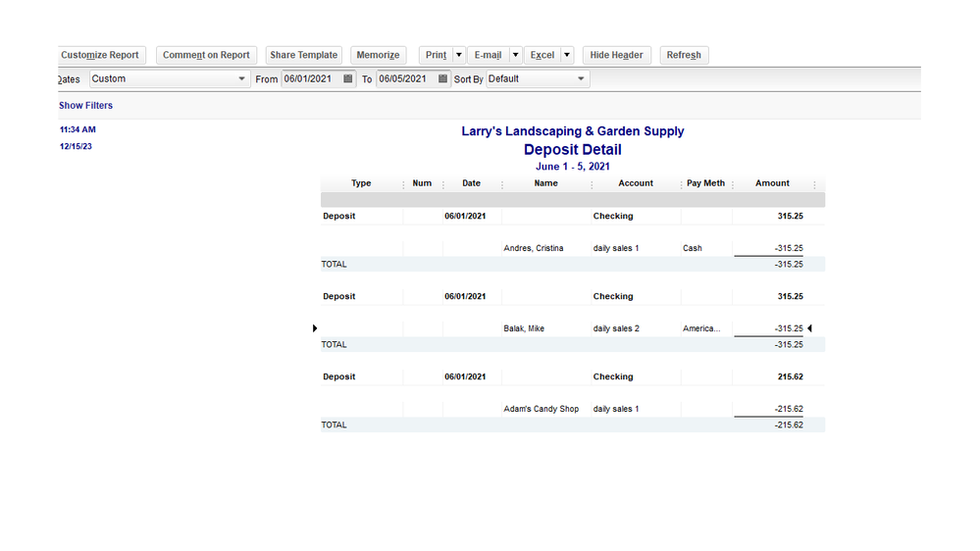
Task: Open the To date calendar picker
Action: pyautogui.click(x=442, y=78)
